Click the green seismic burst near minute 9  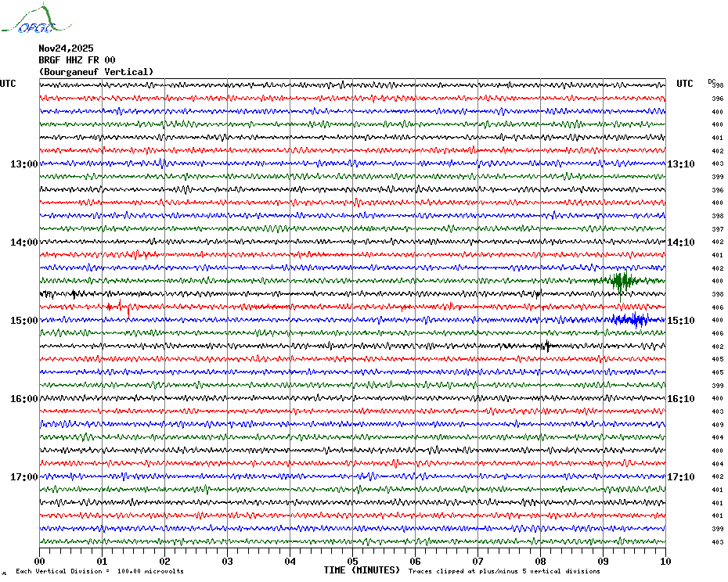point(623,281)
